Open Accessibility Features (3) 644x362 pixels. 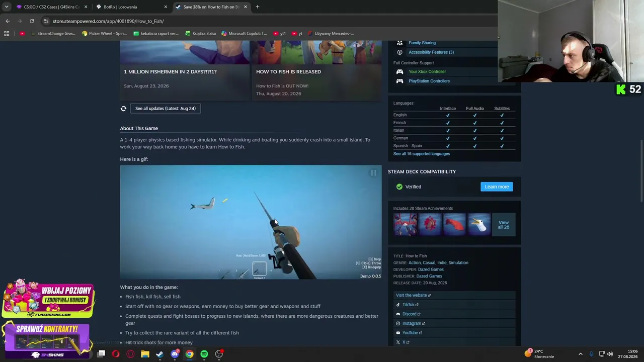(431, 52)
